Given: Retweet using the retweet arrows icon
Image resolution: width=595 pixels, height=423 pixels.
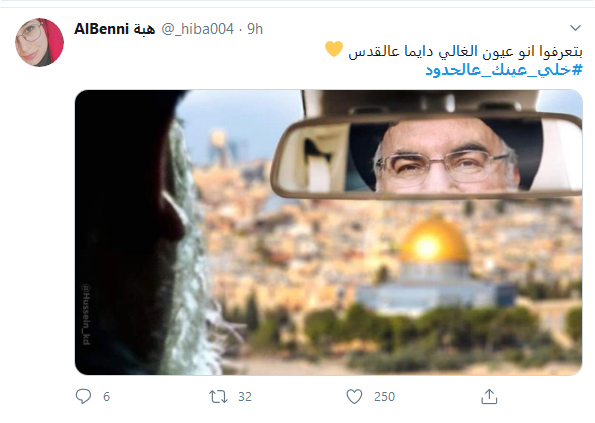Looking at the screenshot, I should 218,397.
